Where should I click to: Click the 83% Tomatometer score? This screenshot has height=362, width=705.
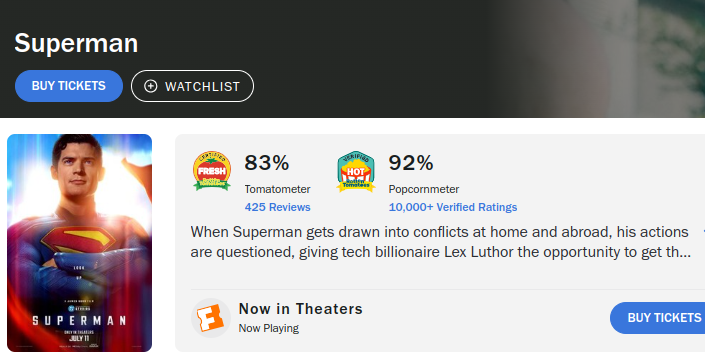click(x=267, y=163)
